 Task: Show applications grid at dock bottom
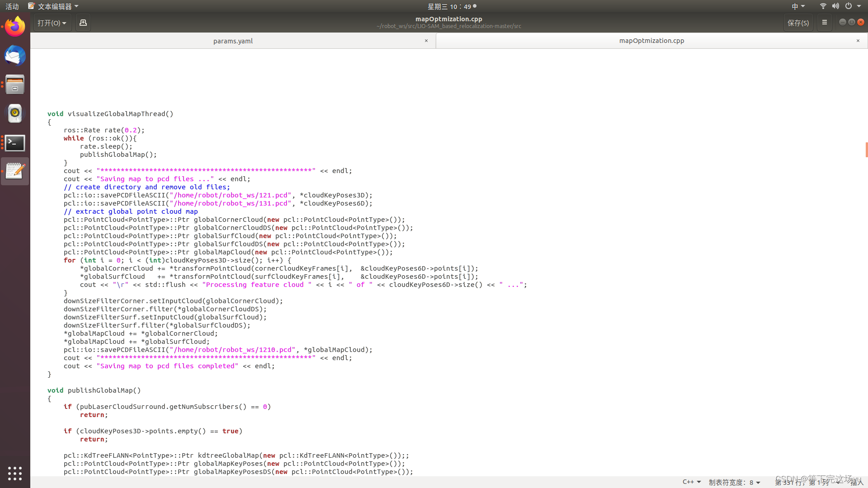(15, 473)
